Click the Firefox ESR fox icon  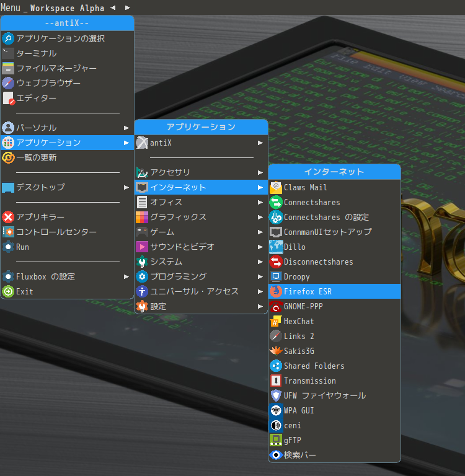[x=276, y=291]
